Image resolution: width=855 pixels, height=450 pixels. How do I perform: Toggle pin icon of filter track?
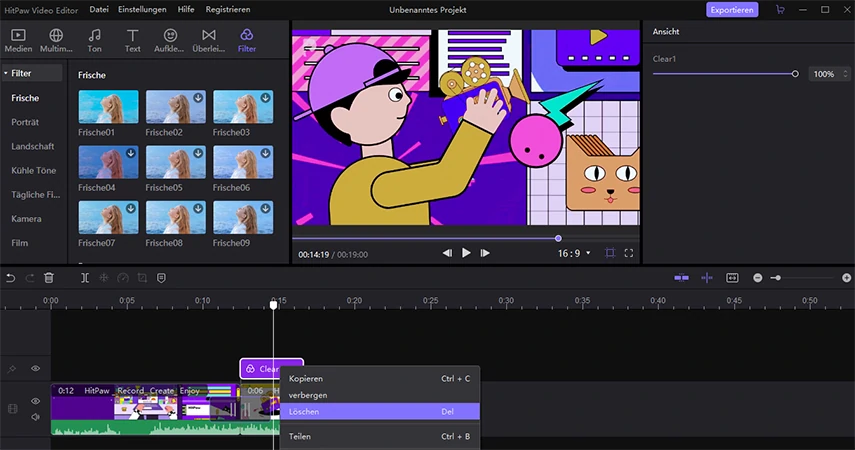coord(11,369)
